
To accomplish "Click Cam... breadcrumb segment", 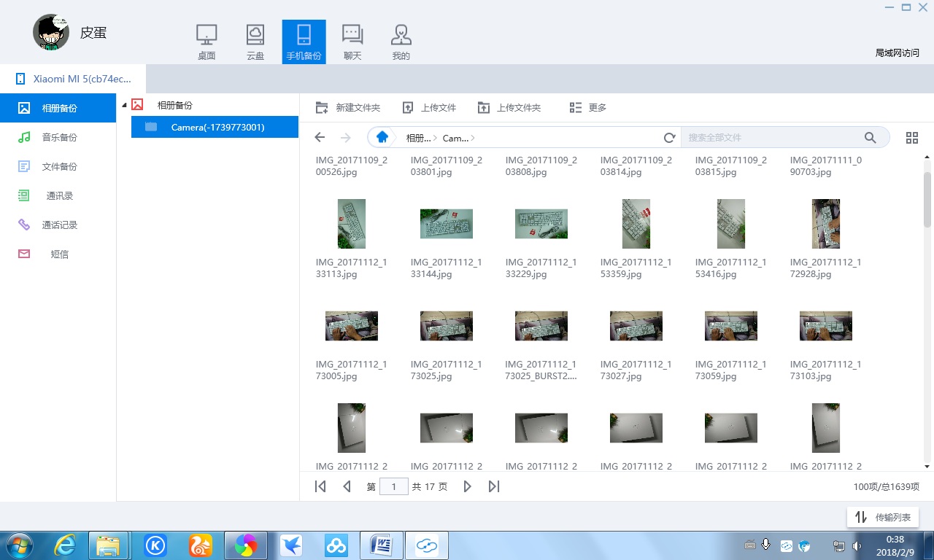I will 456,138.
